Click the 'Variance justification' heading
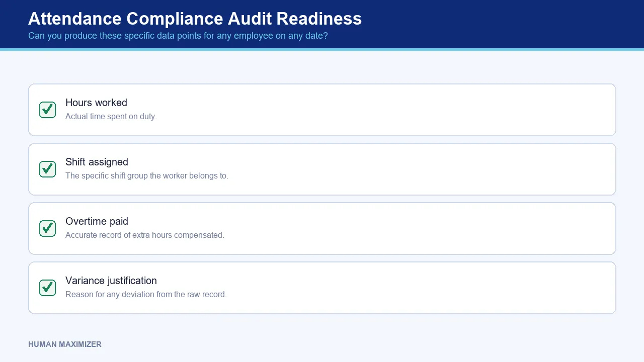This screenshot has height=362, width=644. coord(111,281)
